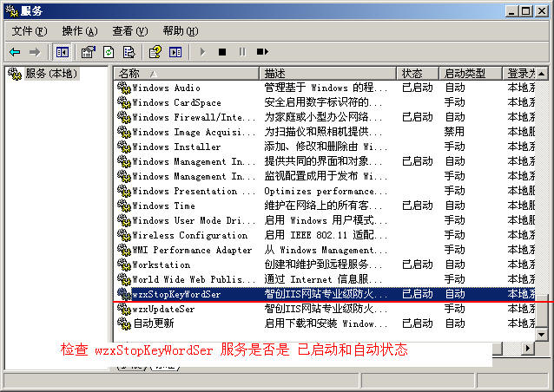Select World Wide Web Publis... service
This screenshot has width=554, height=392.
point(325,279)
